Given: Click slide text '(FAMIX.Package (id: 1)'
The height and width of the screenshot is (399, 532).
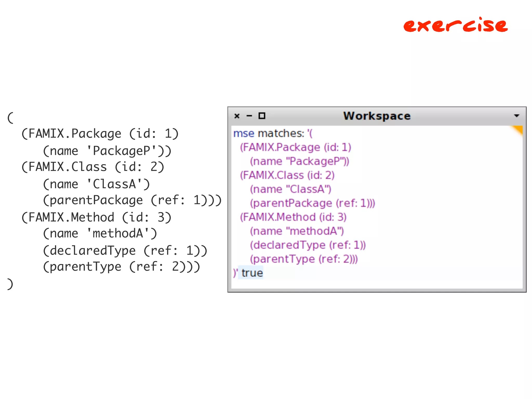Looking at the screenshot, I should click(x=100, y=134).
